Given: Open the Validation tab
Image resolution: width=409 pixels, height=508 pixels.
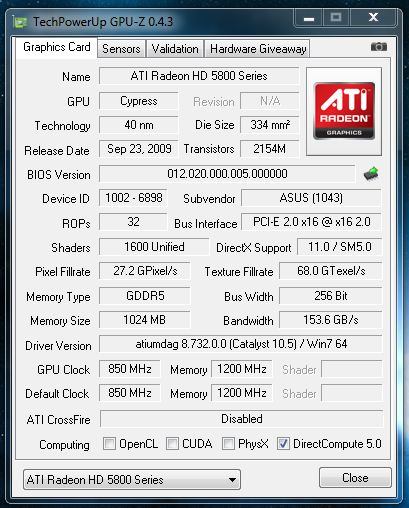Looking at the screenshot, I should 175,49.
